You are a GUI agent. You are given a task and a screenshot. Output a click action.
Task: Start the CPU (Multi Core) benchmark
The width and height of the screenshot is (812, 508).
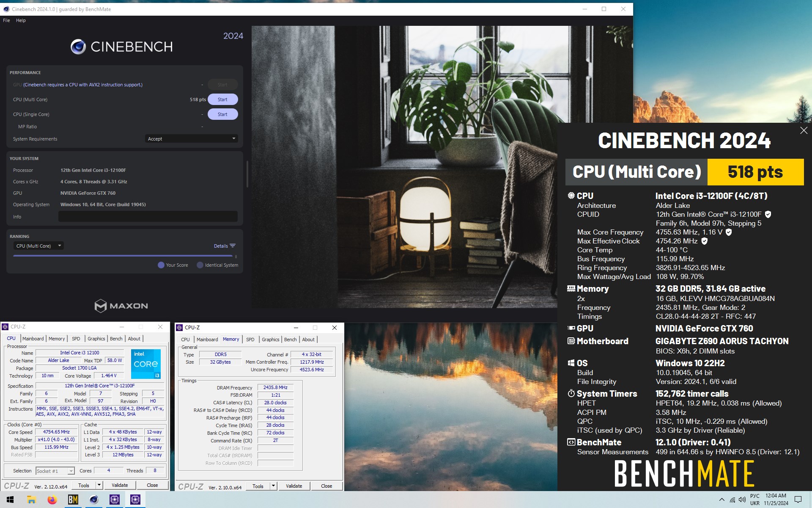(x=222, y=99)
